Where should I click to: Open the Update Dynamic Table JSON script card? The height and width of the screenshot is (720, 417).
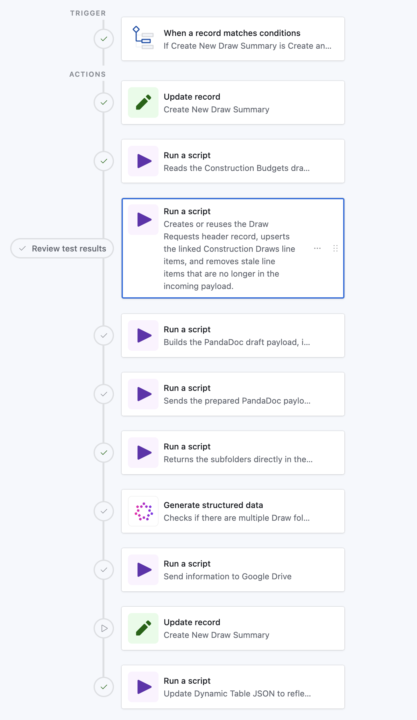pos(233,687)
